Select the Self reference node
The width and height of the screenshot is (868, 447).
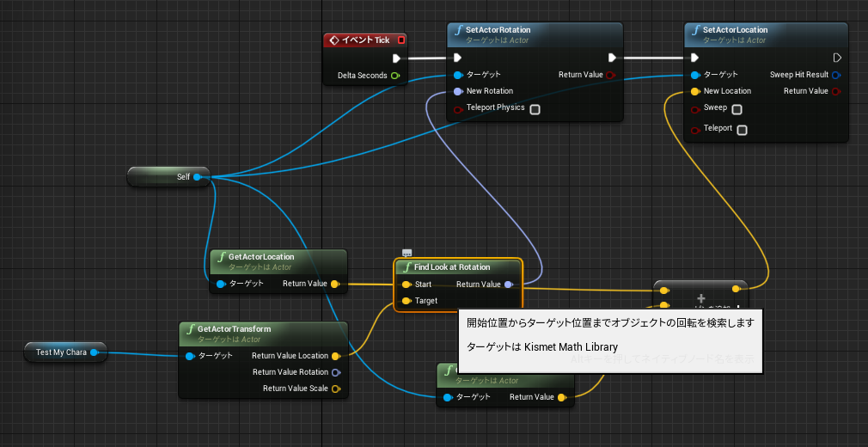pyautogui.click(x=168, y=177)
